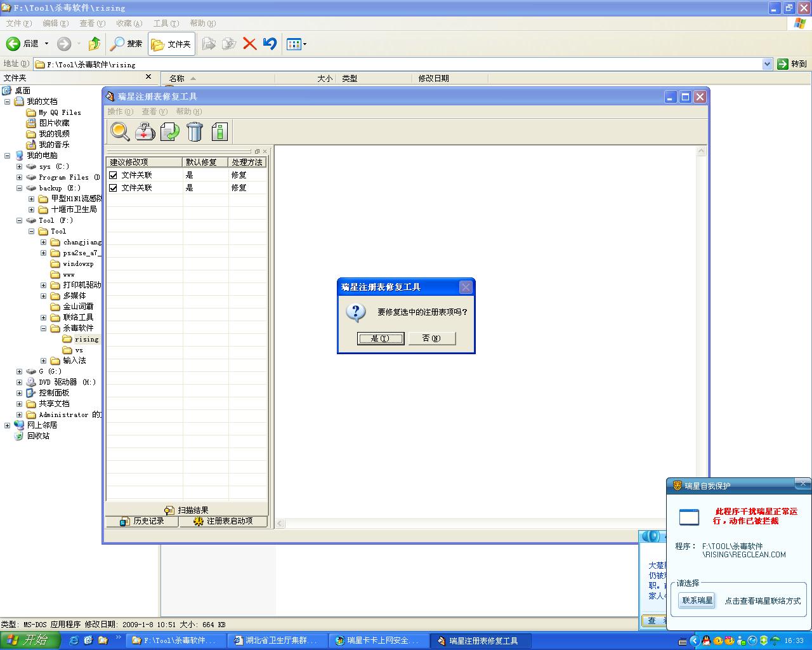Image resolution: width=812 pixels, height=650 pixels.
Task: Confirm repair with the 是(Y) button
Action: (x=381, y=338)
